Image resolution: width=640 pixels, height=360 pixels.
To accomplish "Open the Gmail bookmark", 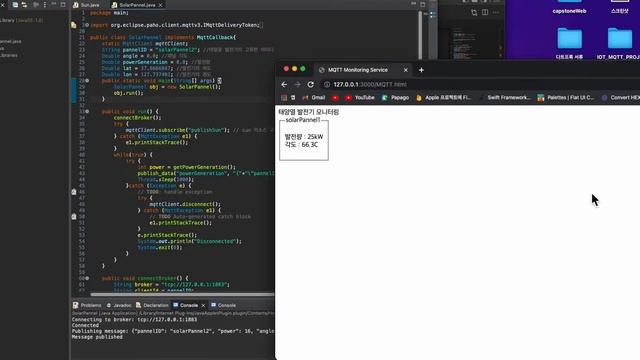I will (313, 98).
